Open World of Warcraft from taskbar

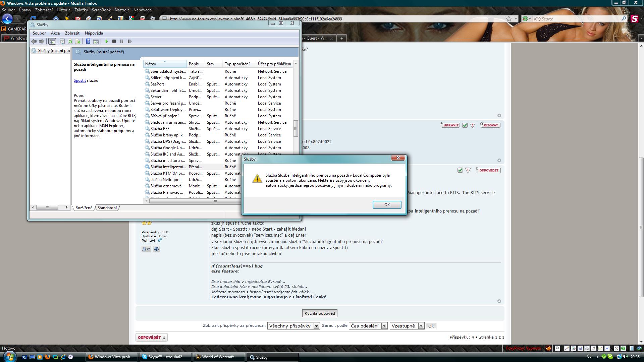pos(218,357)
